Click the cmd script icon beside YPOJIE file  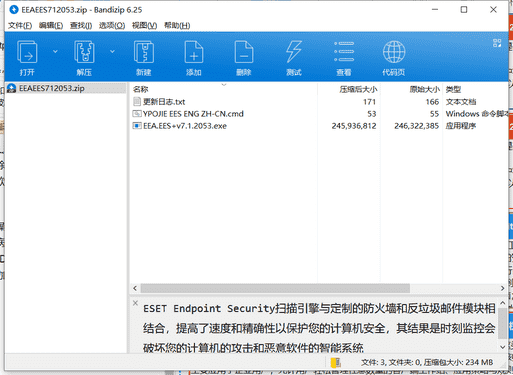137,114
